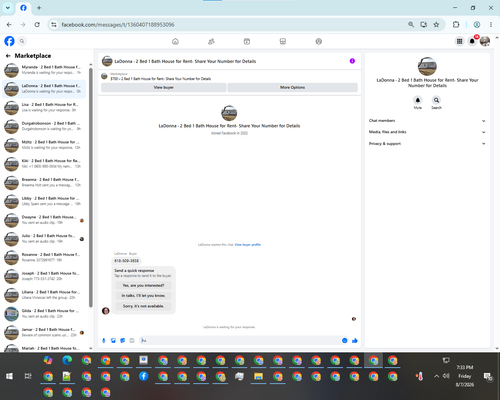Open the Friends icon in top navigation
The width and height of the screenshot is (500, 400).
coord(211,41)
